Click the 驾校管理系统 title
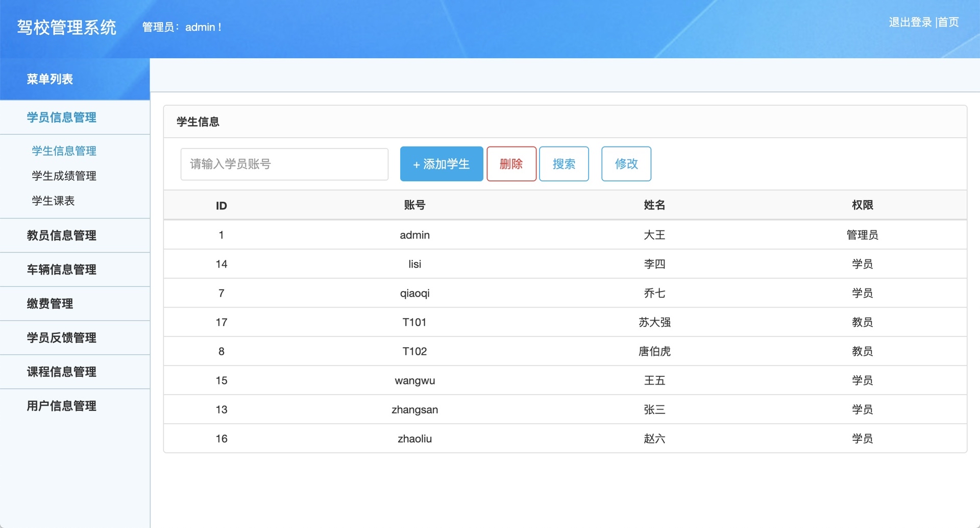The image size is (980, 528). click(67, 28)
